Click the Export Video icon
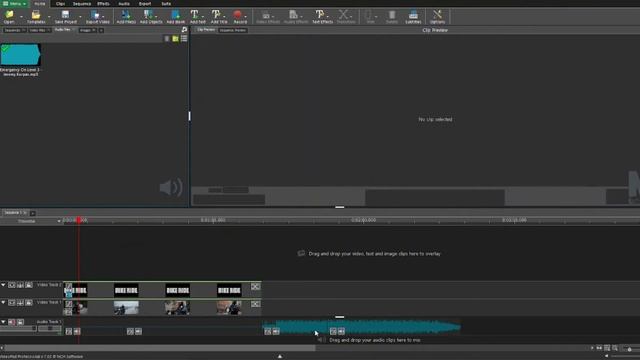The width and height of the screenshot is (640, 360). 96,15
